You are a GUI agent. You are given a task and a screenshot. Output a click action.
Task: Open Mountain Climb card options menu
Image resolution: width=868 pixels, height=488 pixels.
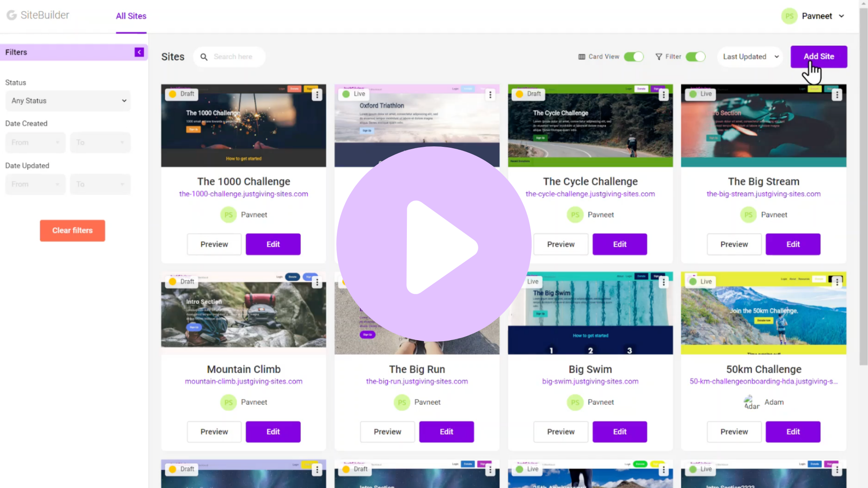click(x=317, y=282)
